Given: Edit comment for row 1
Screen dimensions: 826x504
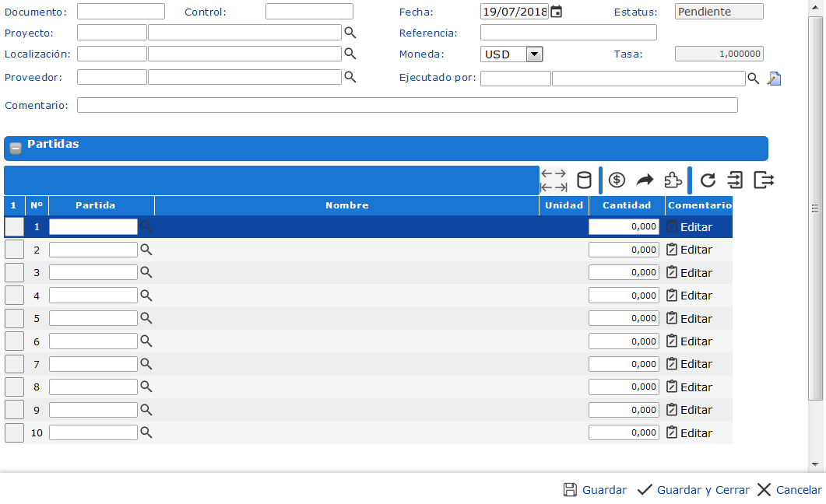Looking at the screenshot, I should 690,227.
